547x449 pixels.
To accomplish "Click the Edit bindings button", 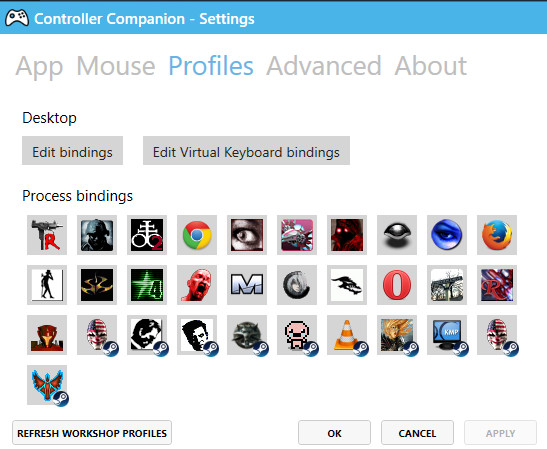I will click(72, 150).
